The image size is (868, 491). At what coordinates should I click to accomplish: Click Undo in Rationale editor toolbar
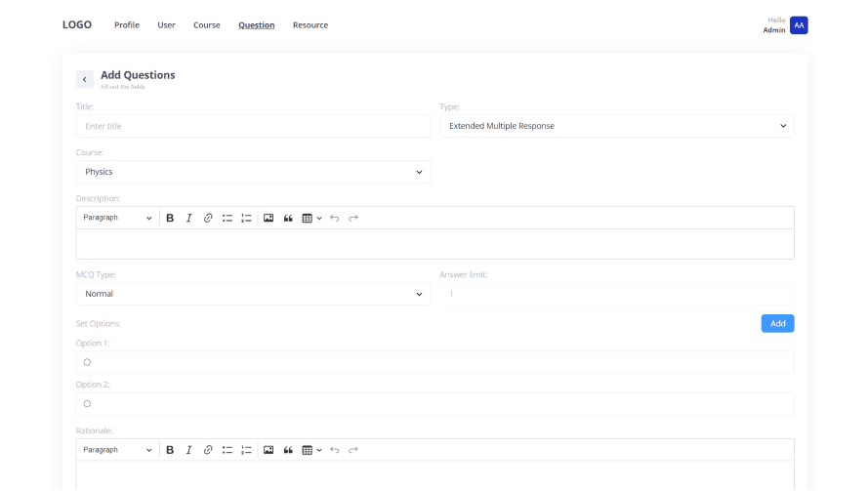pyautogui.click(x=334, y=450)
